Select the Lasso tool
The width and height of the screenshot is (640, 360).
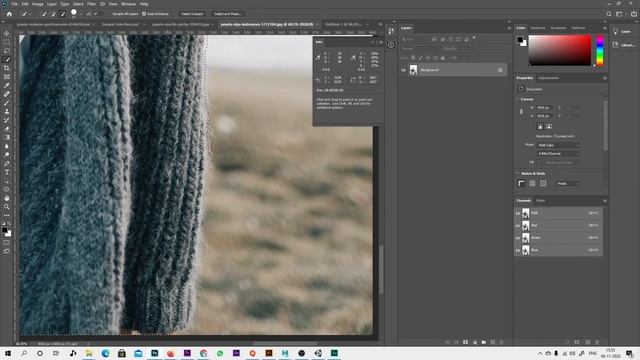click(x=7, y=51)
